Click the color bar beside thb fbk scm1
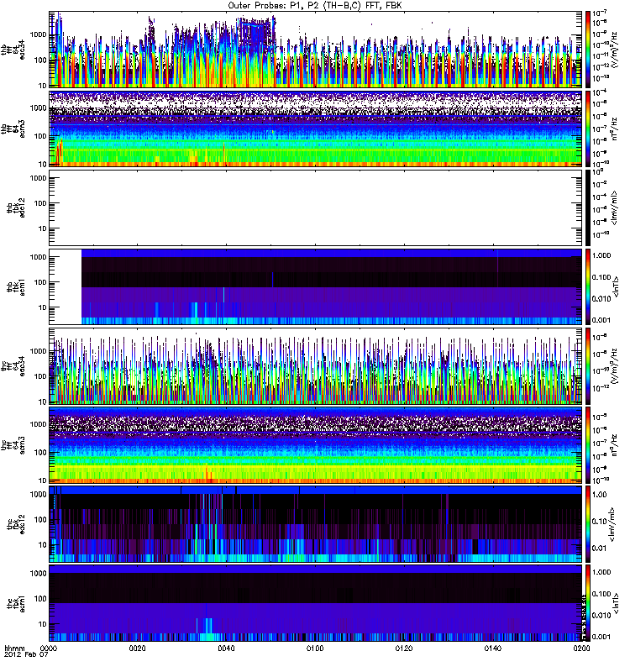Viewport: 630px width, 672px height. (x=588, y=286)
